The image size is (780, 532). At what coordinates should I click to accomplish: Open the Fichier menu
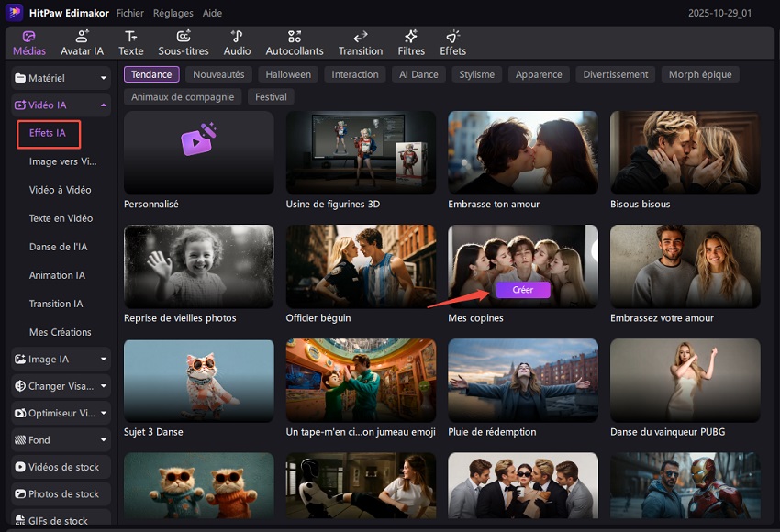coord(130,14)
